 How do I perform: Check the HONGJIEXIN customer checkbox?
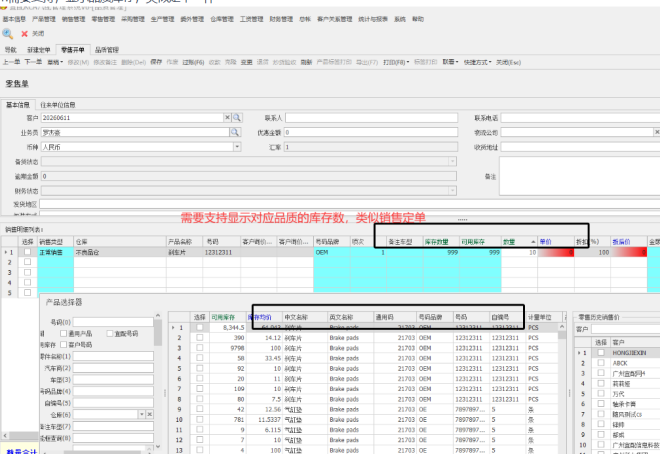[601, 353]
